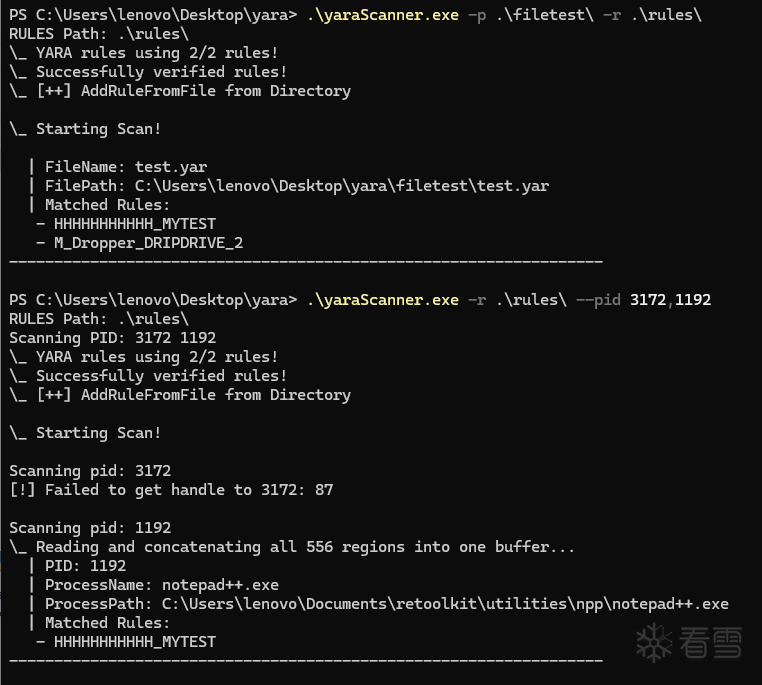Click the '| PID: 1192' result line

[85, 566]
